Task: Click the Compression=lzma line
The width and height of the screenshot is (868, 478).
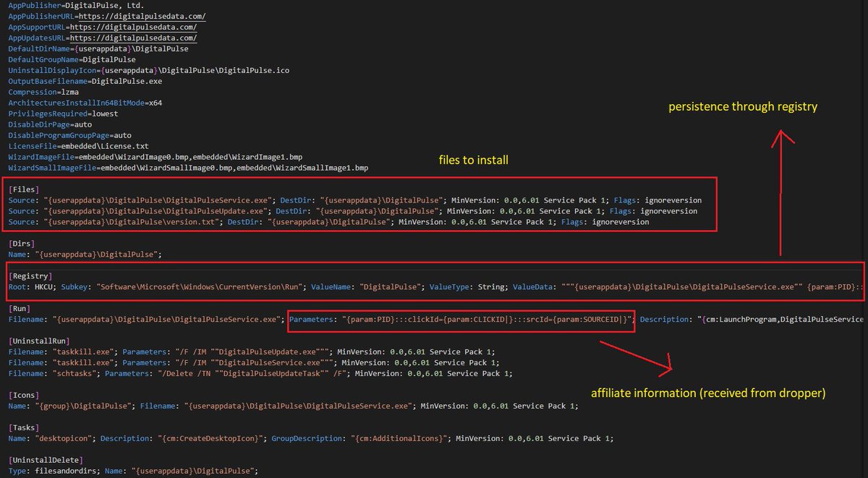Action: tap(43, 92)
